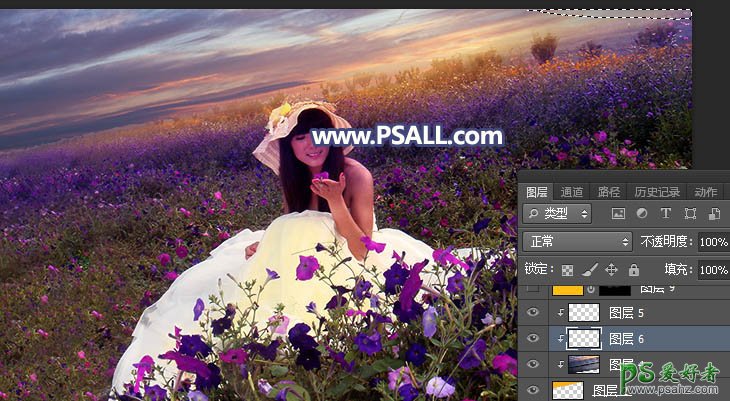Switch to the 通道 tab
This screenshot has width=730, height=401.
point(572,192)
